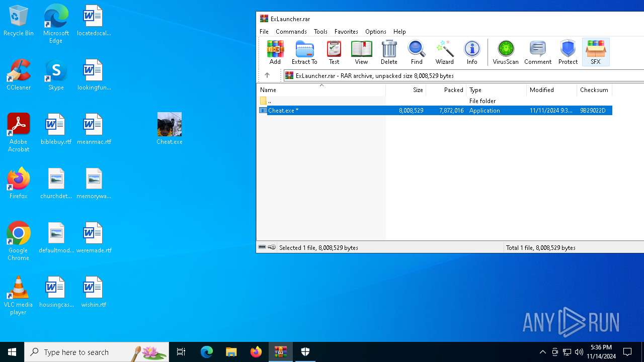Sort by the Type column header
Screen dimensions: 644x362
tap(497, 90)
